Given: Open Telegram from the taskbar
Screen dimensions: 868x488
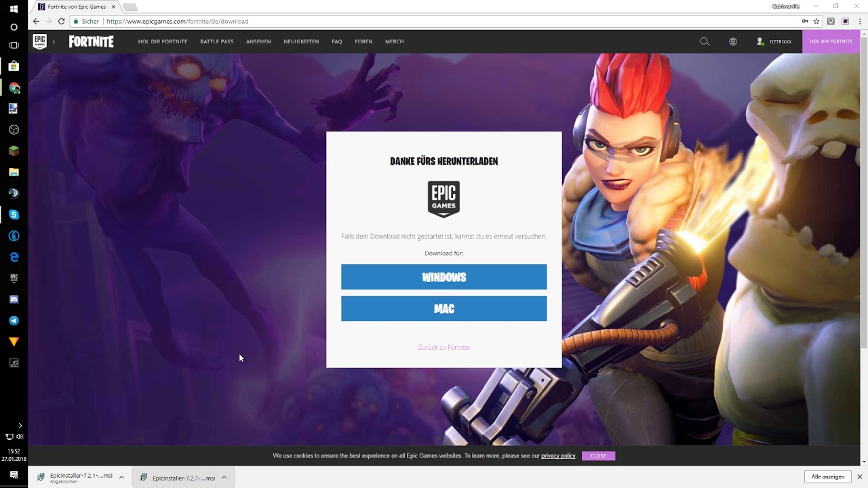Looking at the screenshot, I should [14, 321].
